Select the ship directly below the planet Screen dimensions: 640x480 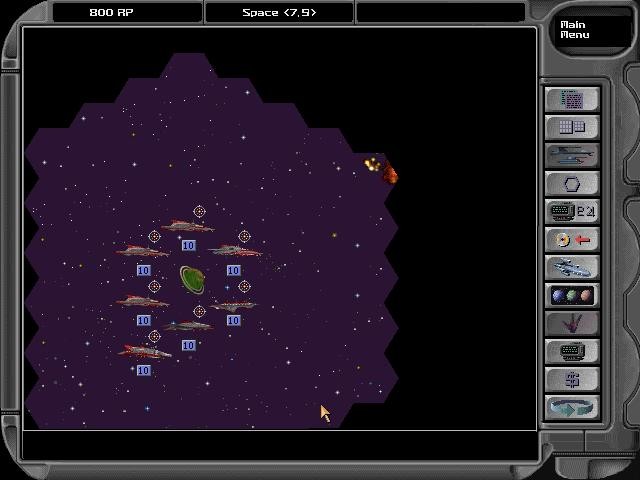click(x=188, y=326)
